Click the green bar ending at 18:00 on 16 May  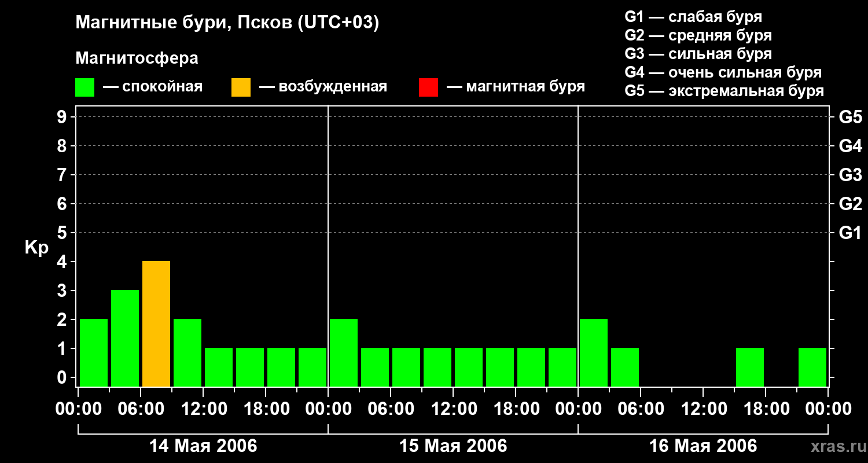[x=750, y=367]
